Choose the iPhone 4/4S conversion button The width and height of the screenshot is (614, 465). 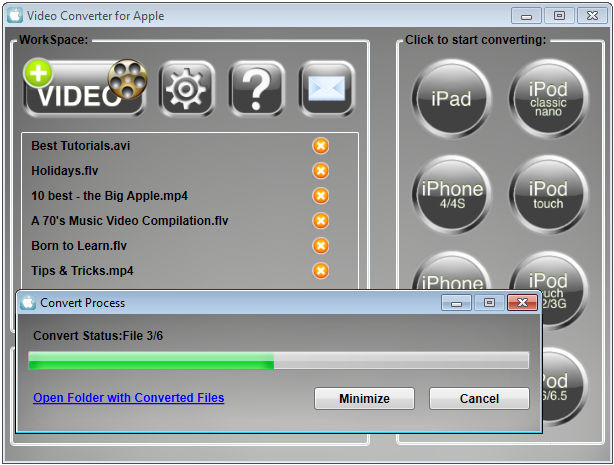tap(451, 195)
